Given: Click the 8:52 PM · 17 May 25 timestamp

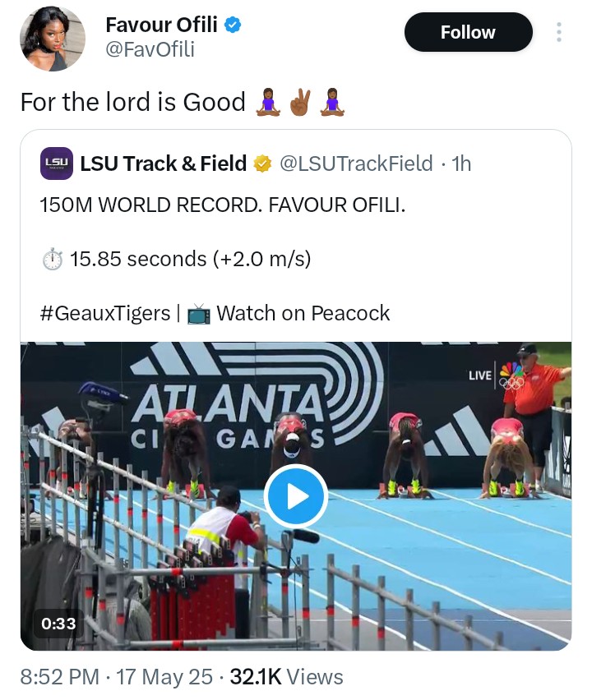Looking at the screenshot, I should point(117,677).
